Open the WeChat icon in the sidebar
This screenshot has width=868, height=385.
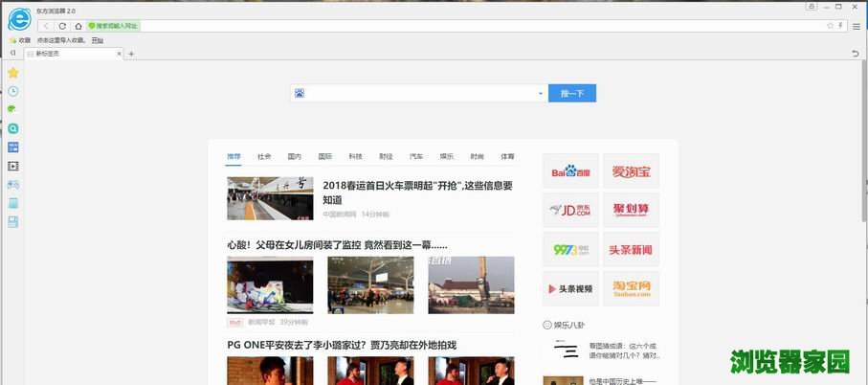coord(12,109)
